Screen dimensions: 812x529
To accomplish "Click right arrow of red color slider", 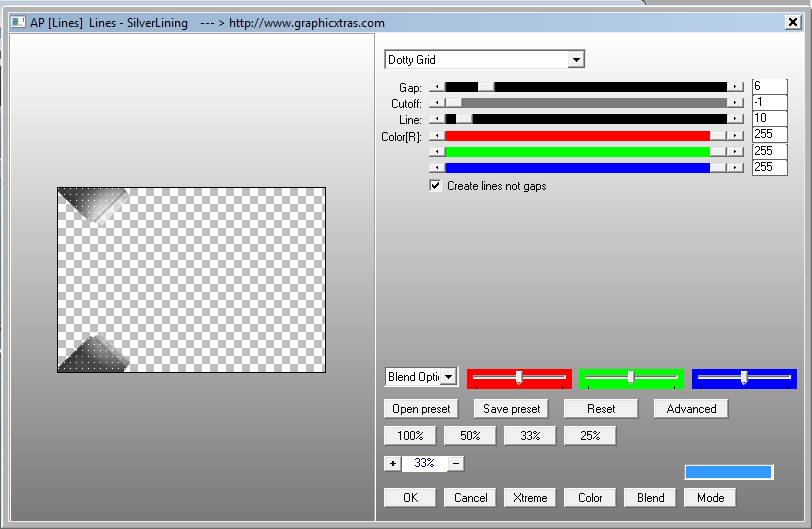I will 736,136.
